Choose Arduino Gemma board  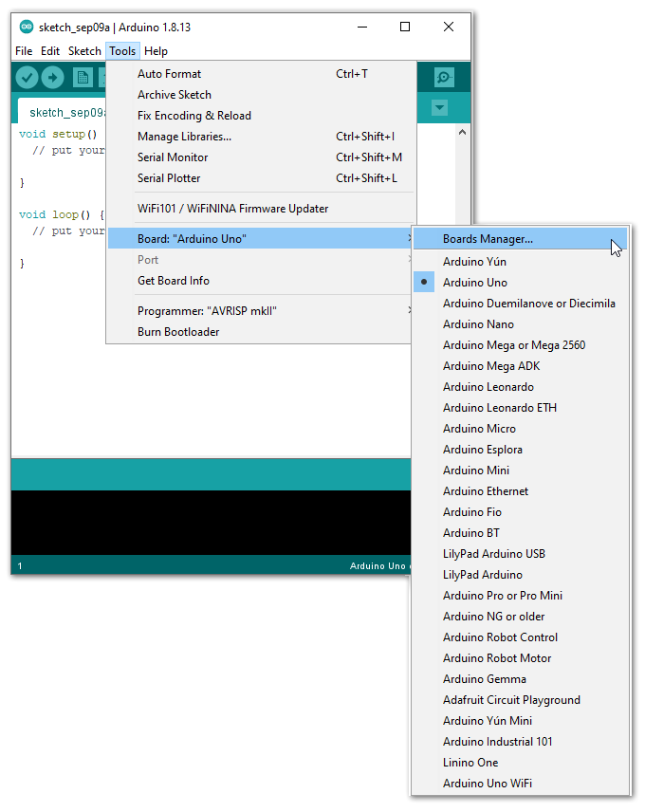520,679
